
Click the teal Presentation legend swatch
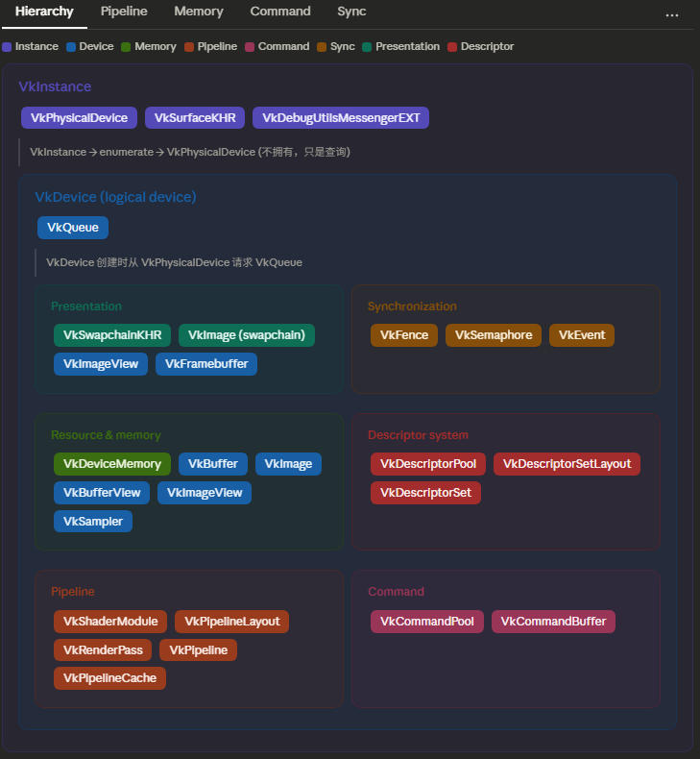tap(367, 46)
